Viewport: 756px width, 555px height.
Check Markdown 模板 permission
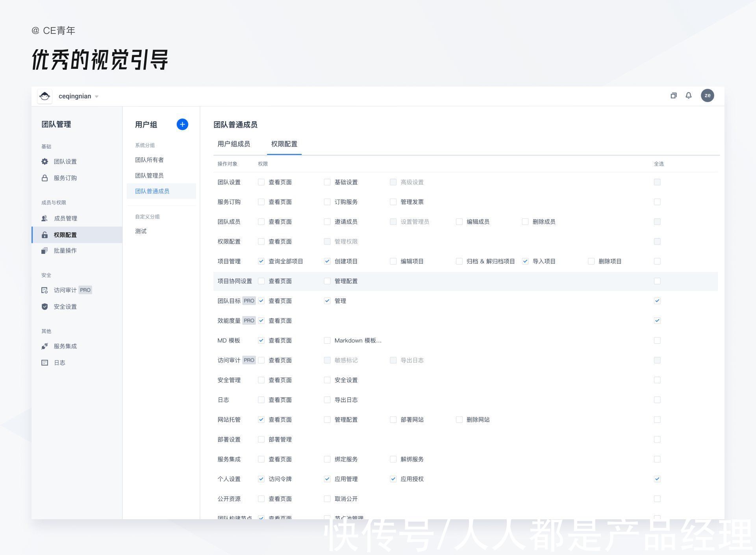point(327,340)
